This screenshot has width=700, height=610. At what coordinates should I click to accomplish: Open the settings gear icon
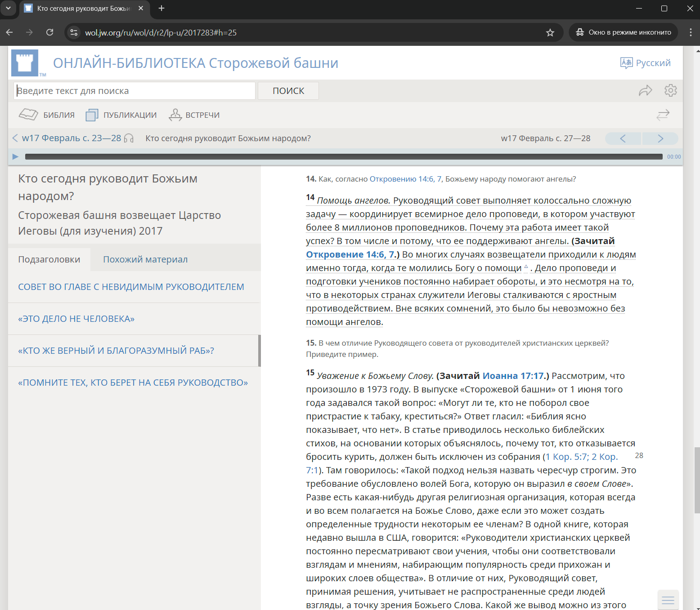[670, 90]
